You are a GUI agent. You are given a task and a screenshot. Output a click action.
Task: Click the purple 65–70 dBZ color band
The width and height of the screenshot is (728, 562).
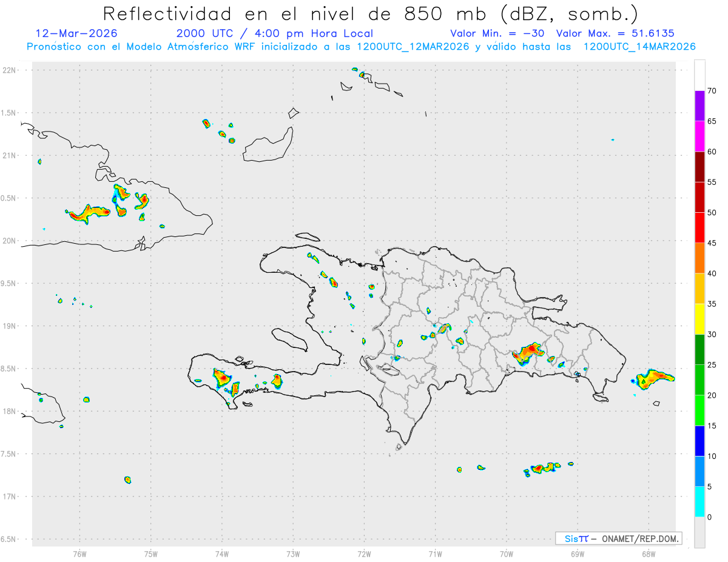699,105
